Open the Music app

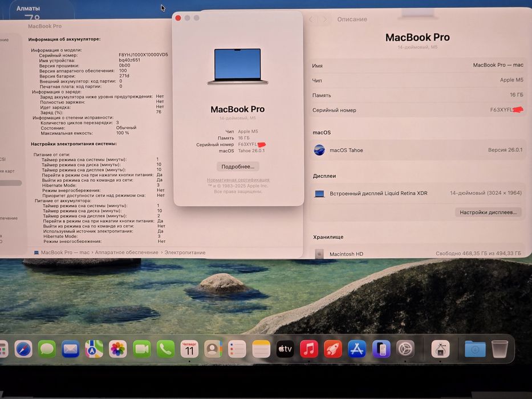coord(308,349)
